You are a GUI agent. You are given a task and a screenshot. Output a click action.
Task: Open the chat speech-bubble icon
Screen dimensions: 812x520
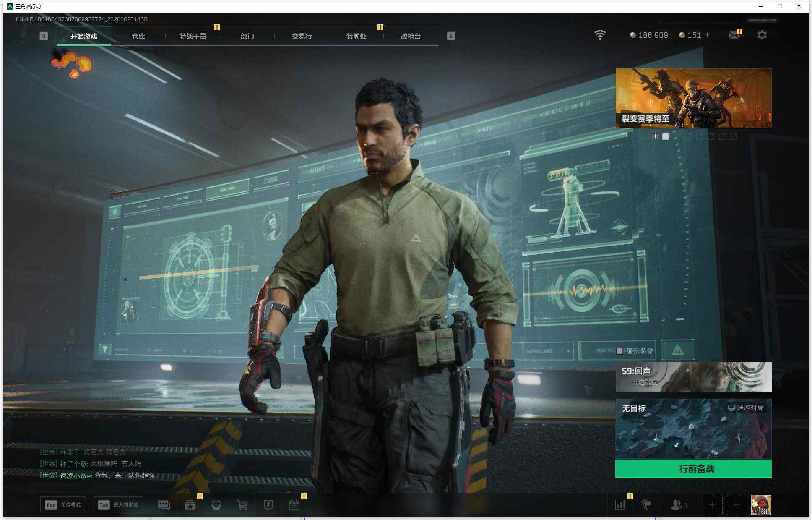tap(164, 505)
